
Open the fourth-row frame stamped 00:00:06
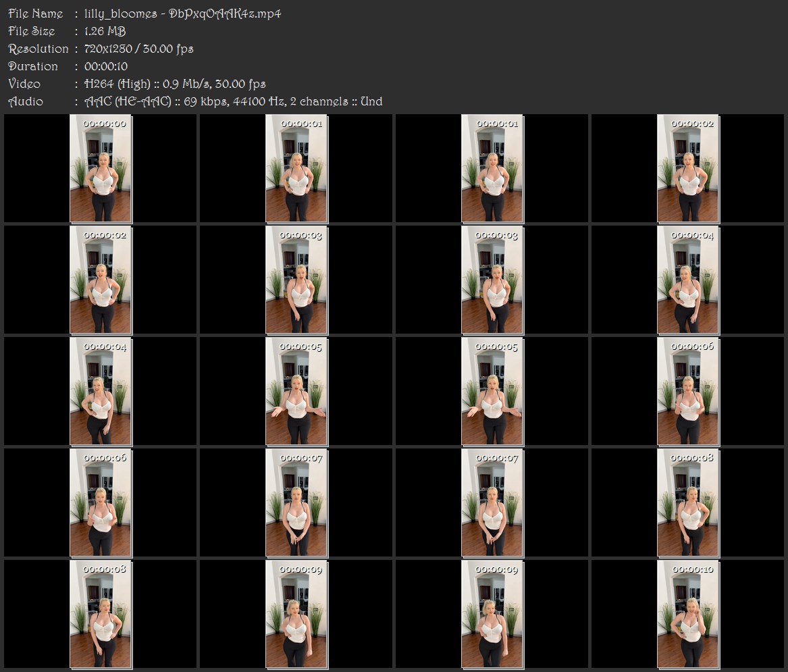pyautogui.click(x=101, y=503)
